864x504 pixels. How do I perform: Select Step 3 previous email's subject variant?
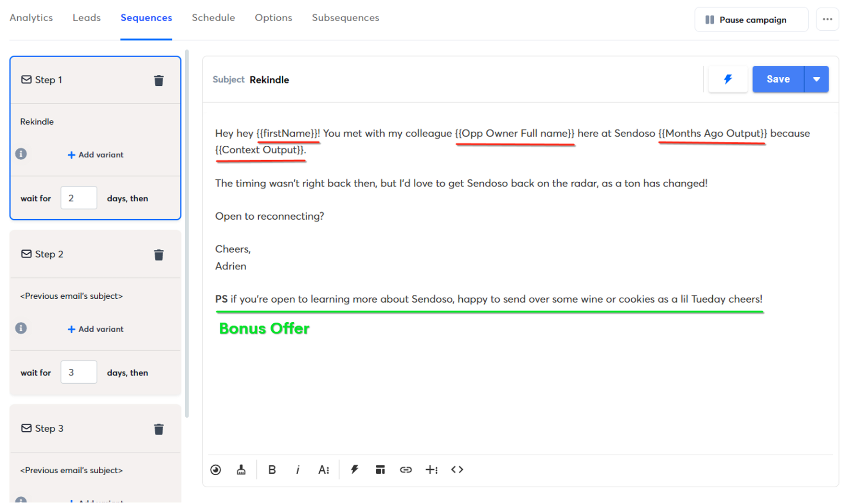click(x=72, y=470)
